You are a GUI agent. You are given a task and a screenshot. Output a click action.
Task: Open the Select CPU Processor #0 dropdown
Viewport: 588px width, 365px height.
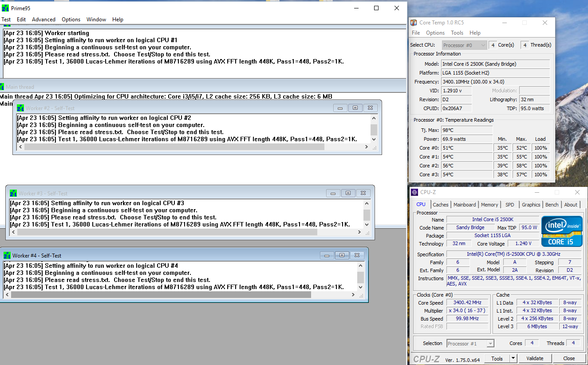pyautogui.click(x=464, y=45)
